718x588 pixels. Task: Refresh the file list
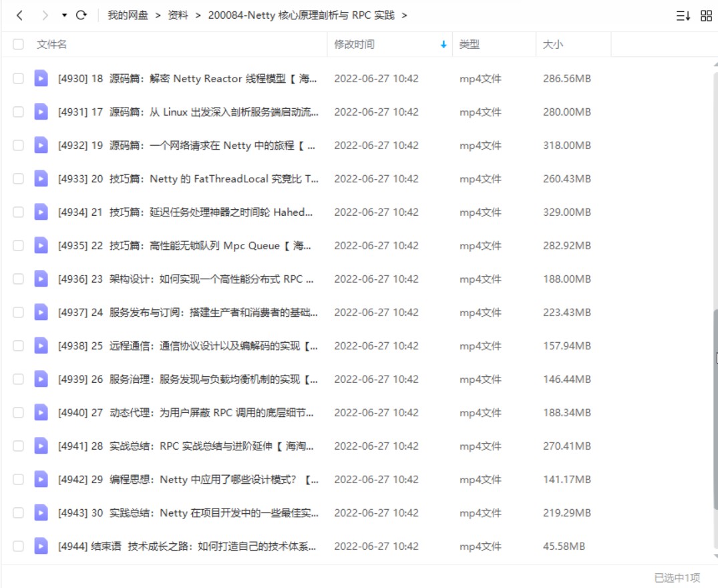[x=81, y=15]
